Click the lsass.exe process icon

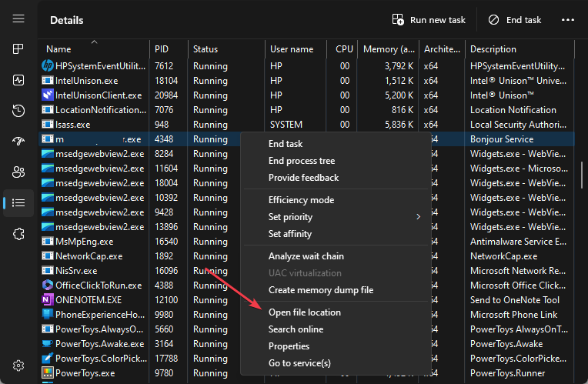tap(47, 124)
